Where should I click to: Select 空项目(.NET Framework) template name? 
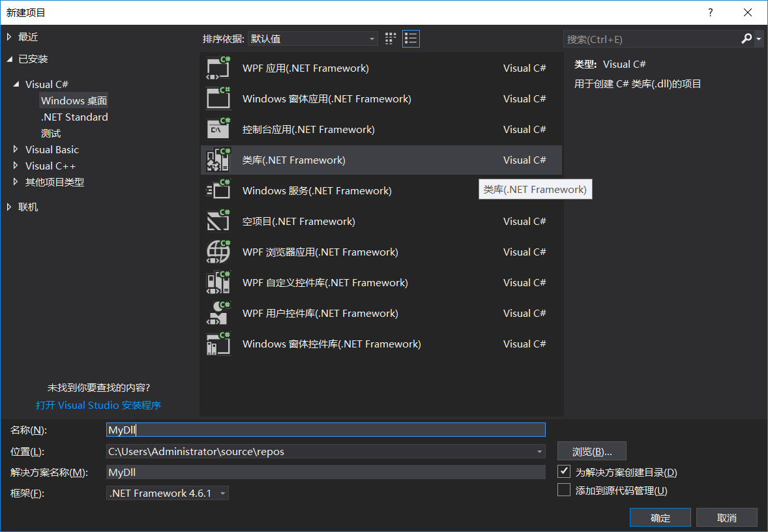(299, 221)
